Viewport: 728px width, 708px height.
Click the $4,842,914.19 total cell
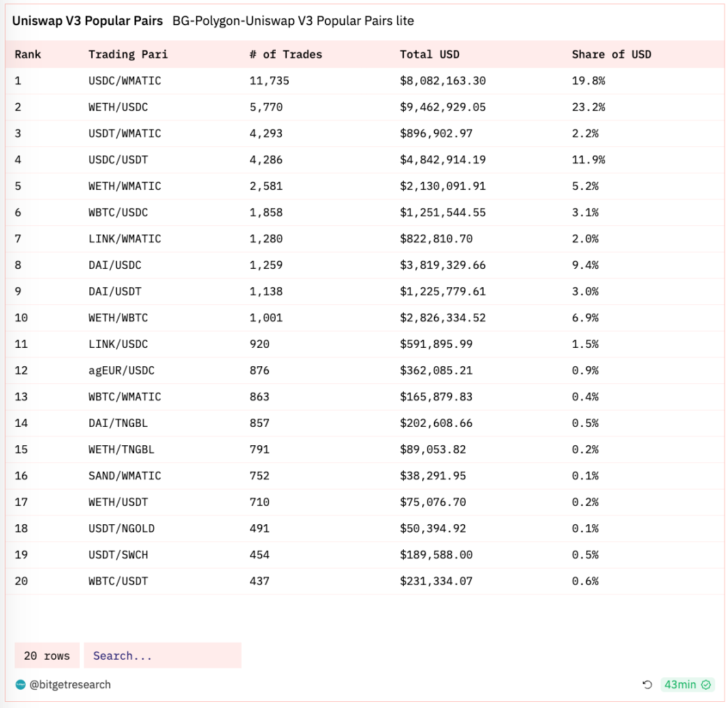(x=443, y=160)
